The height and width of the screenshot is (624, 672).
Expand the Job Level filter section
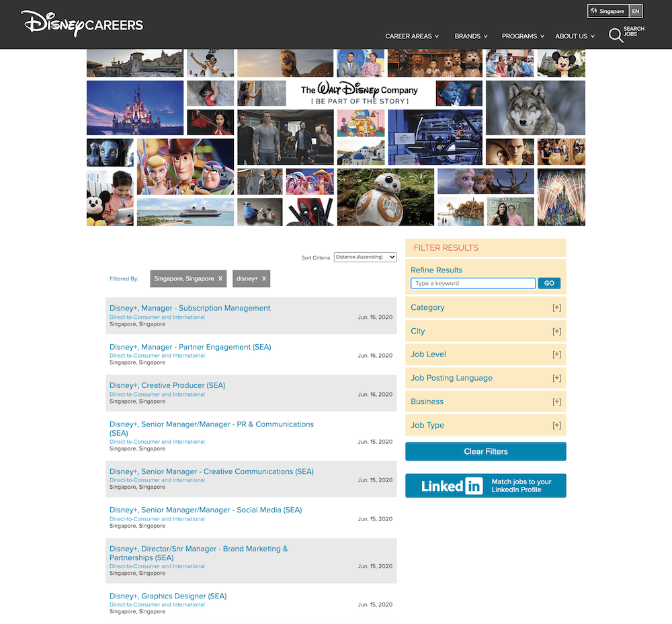point(556,354)
